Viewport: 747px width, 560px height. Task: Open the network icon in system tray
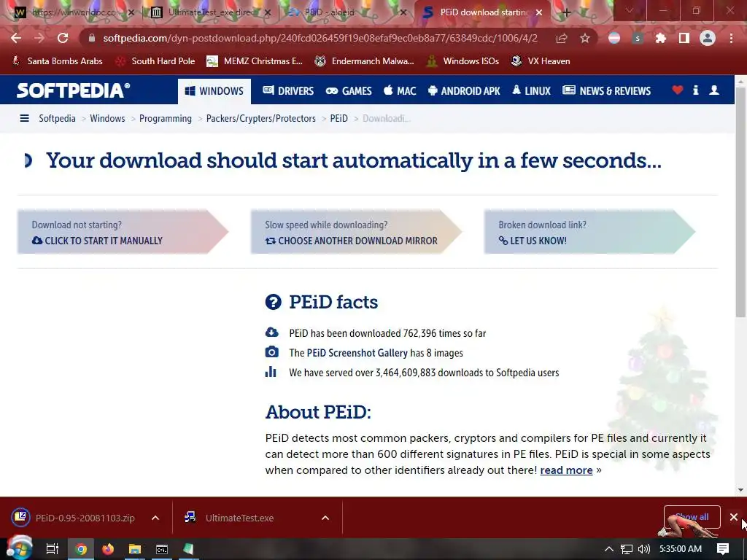(627, 549)
